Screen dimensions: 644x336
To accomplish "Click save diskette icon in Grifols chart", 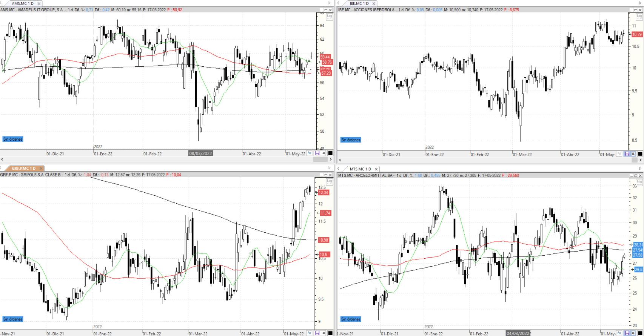I will [x=317, y=333].
